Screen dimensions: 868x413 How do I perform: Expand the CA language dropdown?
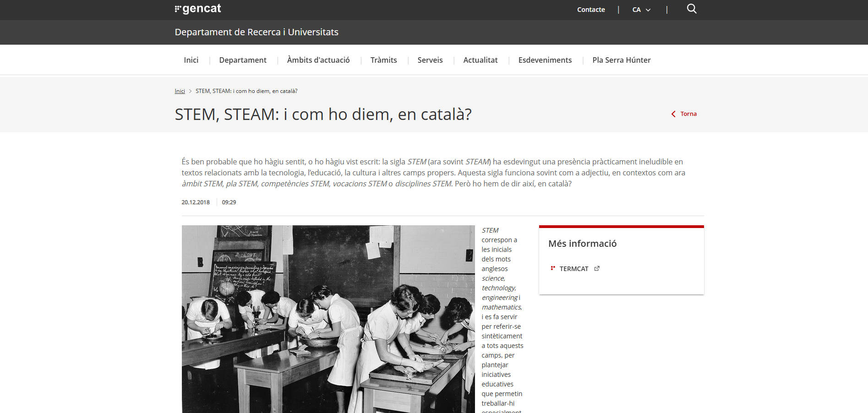point(641,10)
